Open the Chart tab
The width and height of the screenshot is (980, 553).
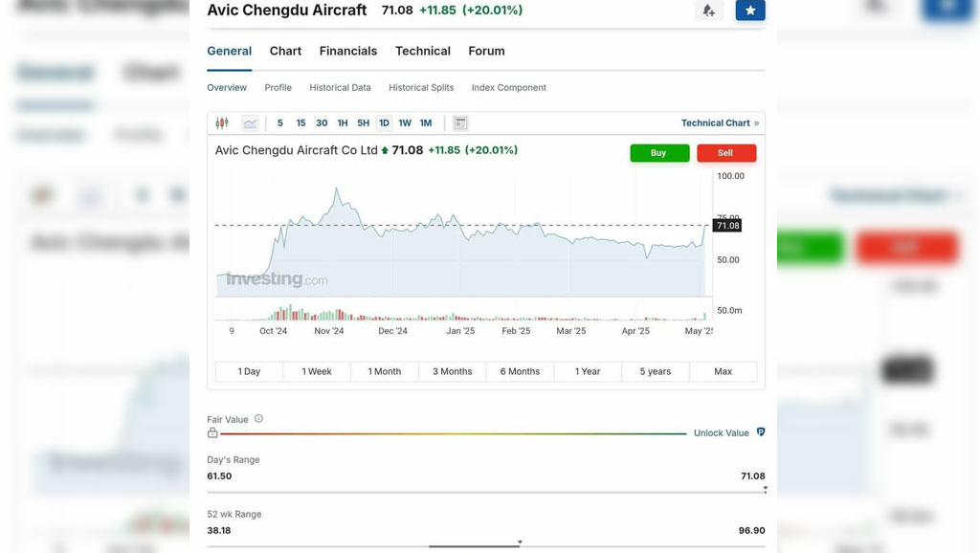tap(285, 52)
